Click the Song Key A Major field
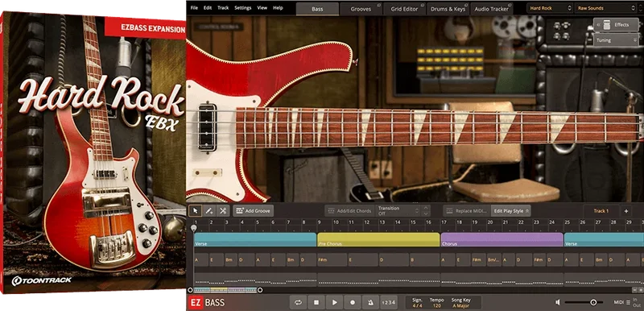The width and height of the screenshot is (644, 311). tap(460, 303)
